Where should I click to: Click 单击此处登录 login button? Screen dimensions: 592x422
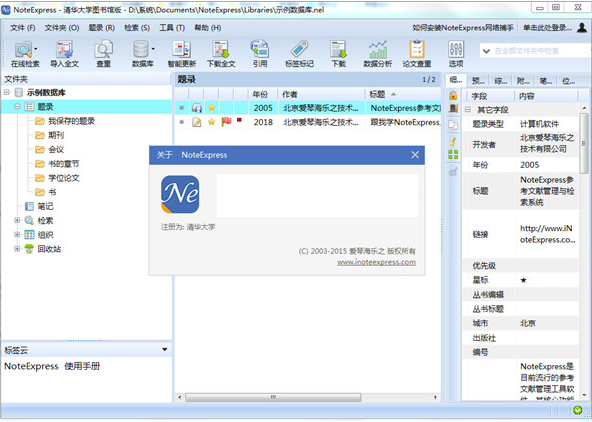click(x=547, y=28)
